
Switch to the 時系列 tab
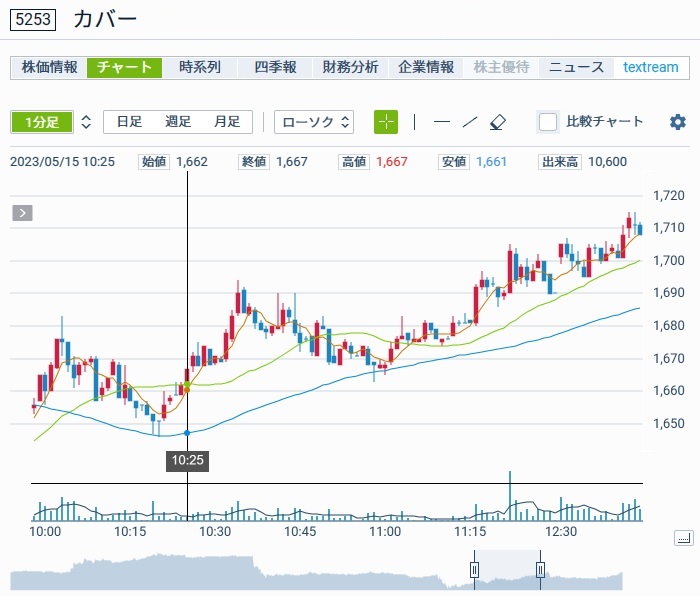click(x=200, y=67)
